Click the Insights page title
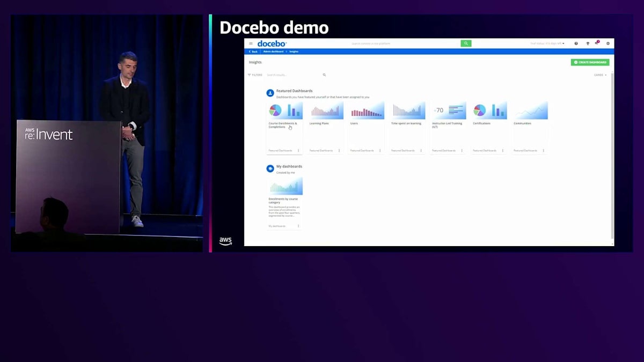 coord(255,62)
